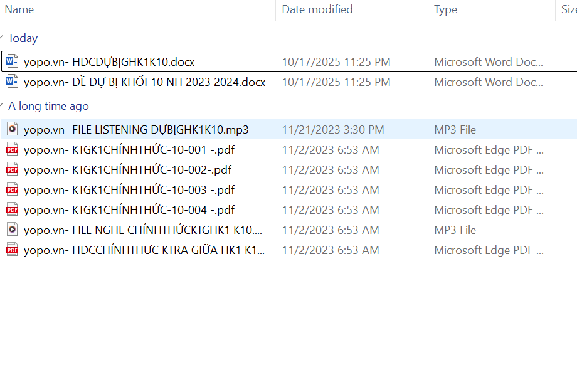
Task: Collapse the A long time ago group
Action: coord(3,106)
